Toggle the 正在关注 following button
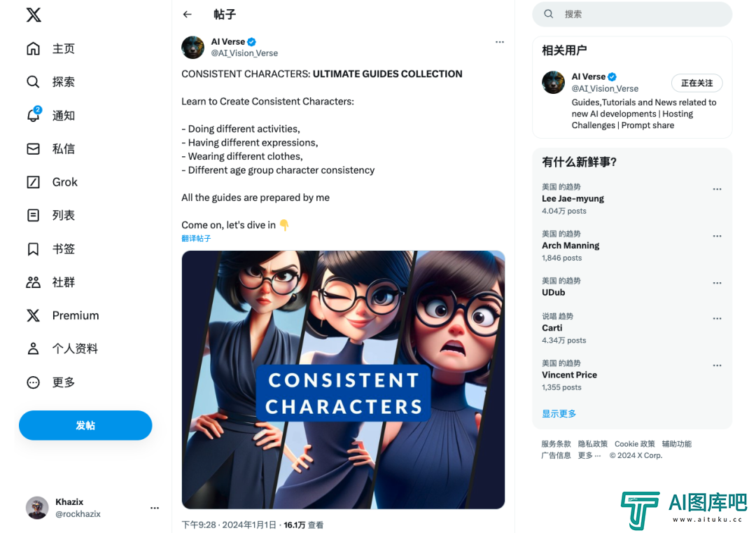The image size is (756, 533). pos(696,83)
